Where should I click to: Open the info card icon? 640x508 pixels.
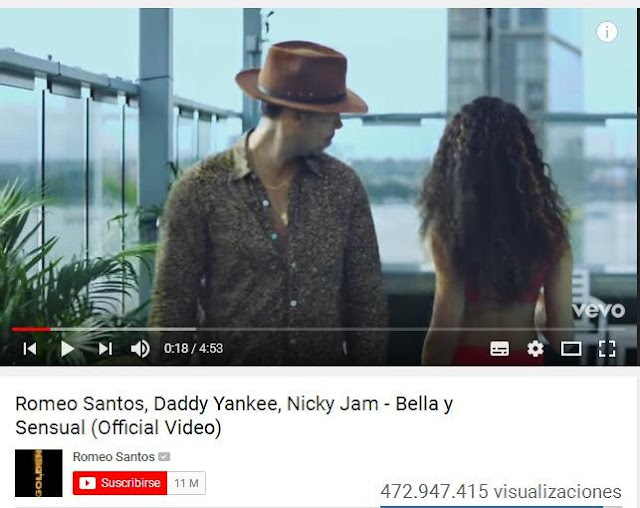coord(607,32)
